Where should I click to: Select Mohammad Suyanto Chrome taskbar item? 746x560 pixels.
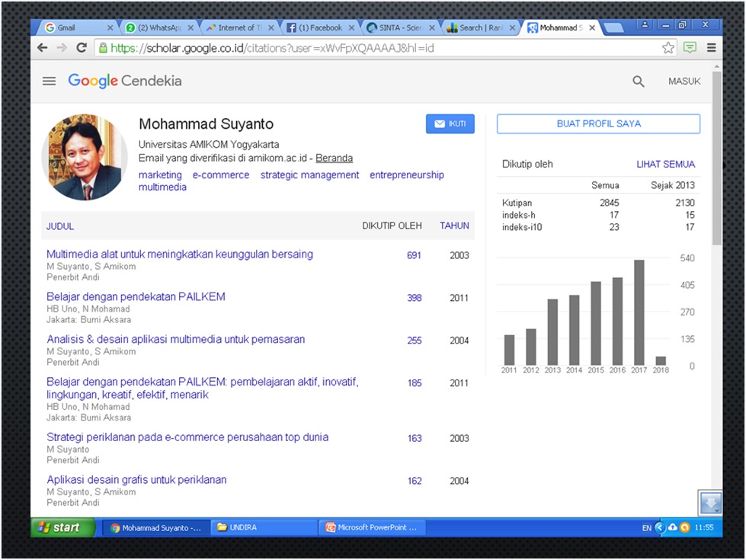click(x=156, y=528)
